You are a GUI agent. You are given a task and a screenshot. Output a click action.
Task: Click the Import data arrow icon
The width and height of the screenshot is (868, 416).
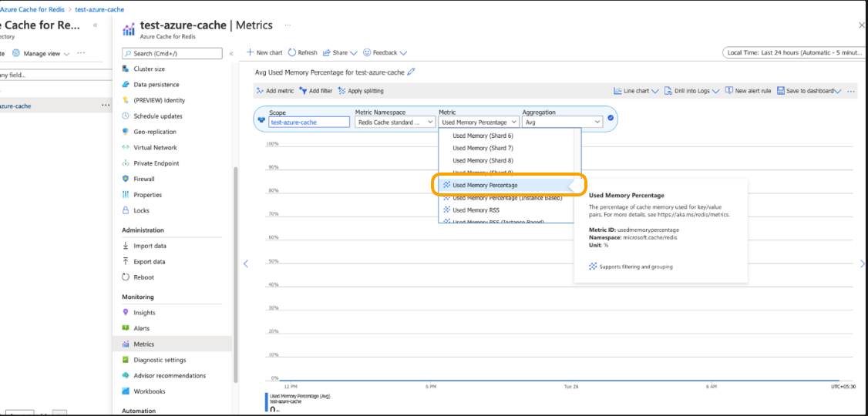coord(125,246)
